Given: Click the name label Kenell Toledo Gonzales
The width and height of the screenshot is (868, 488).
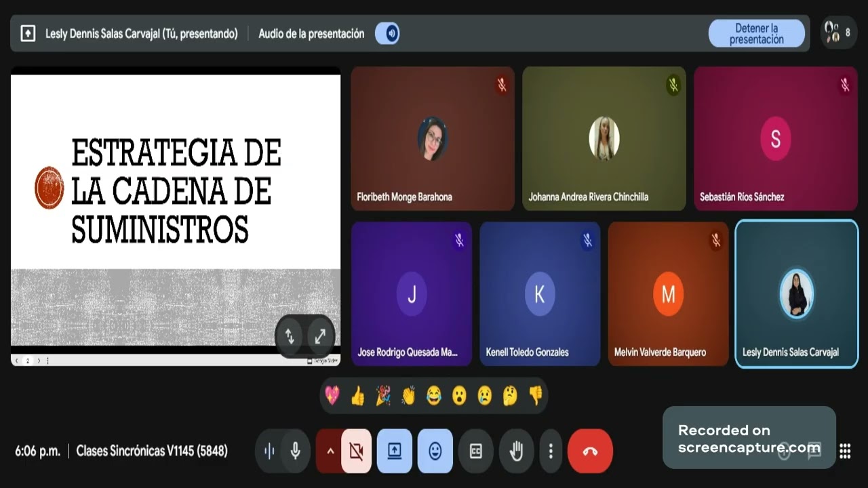Looking at the screenshot, I should (527, 352).
